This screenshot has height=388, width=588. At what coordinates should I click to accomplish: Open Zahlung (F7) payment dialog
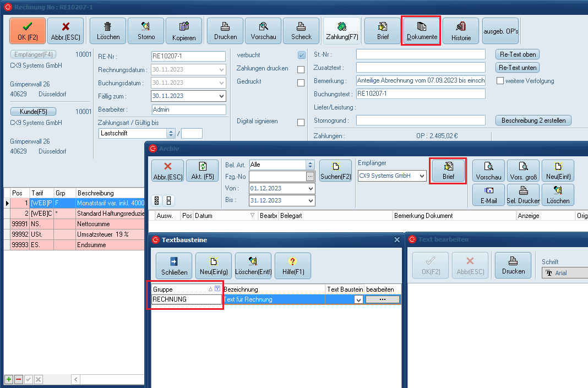(342, 31)
